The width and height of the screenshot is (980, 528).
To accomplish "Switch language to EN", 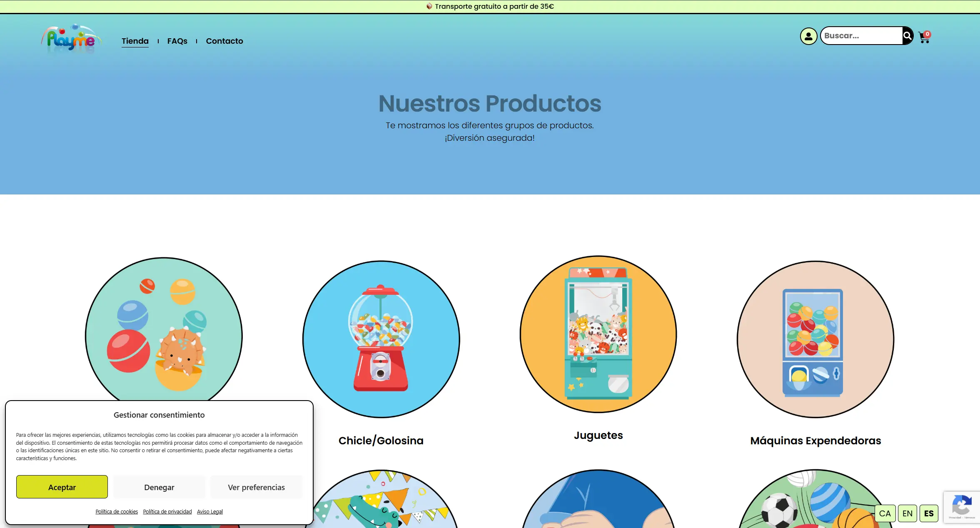I will tap(907, 513).
